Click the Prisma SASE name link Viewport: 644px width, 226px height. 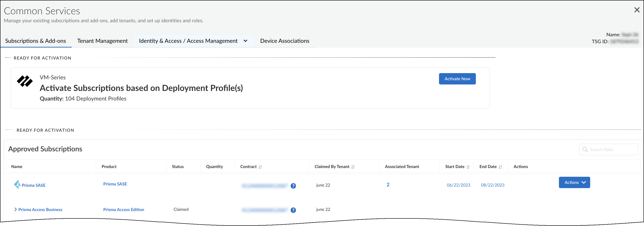[x=33, y=185]
